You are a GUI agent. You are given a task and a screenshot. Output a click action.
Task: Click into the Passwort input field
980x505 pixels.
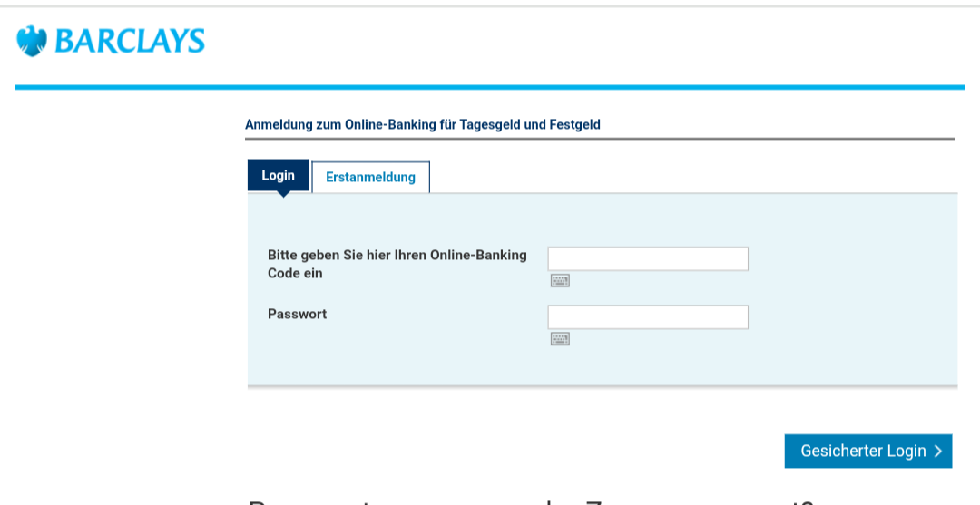click(648, 317)
